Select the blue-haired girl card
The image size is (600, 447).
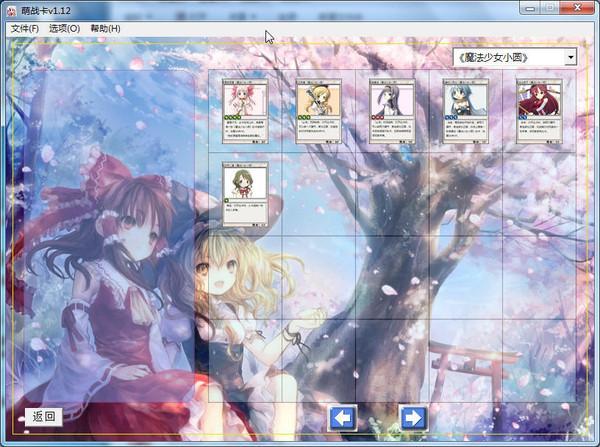(x=466, y=111)
